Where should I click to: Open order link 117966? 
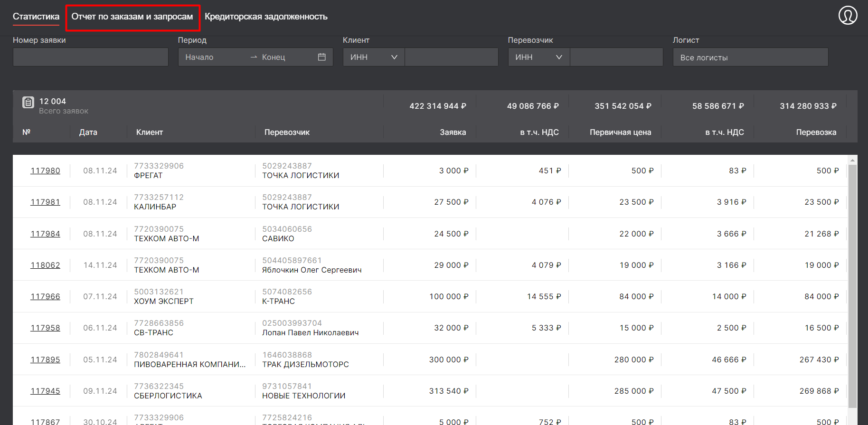click(x=46, y=296)
